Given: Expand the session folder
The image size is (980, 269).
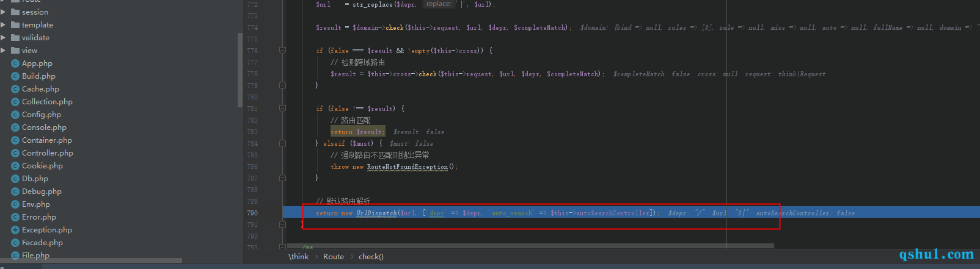Looking at the screenshot, I should pyautogui.click(x=3, y=12).
